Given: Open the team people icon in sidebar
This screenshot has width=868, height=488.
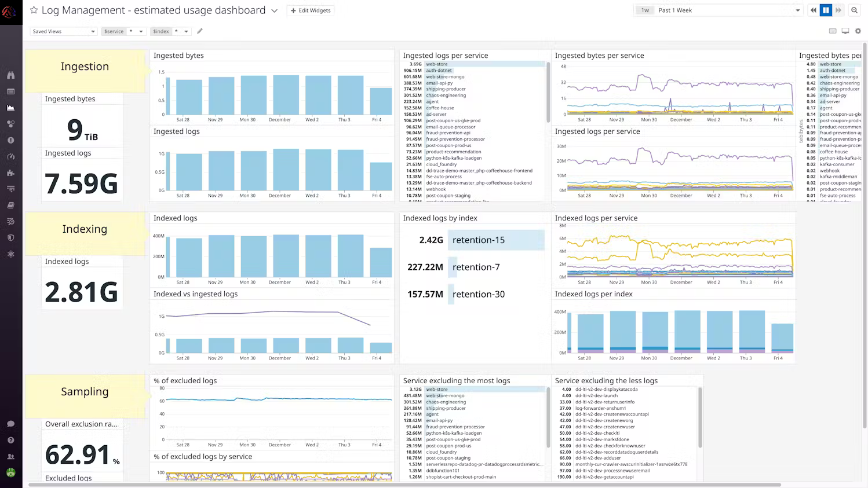Looking at the screenshot, I should (x=10, y=456).
